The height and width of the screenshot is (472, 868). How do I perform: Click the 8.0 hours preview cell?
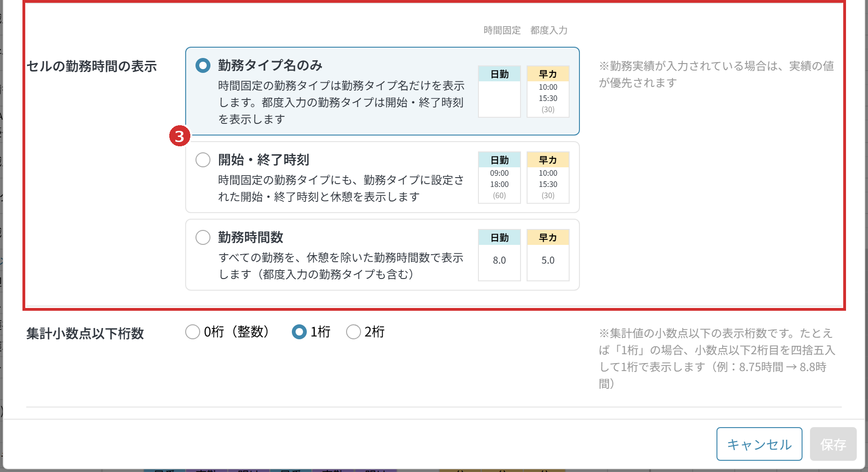click(499, 255)
